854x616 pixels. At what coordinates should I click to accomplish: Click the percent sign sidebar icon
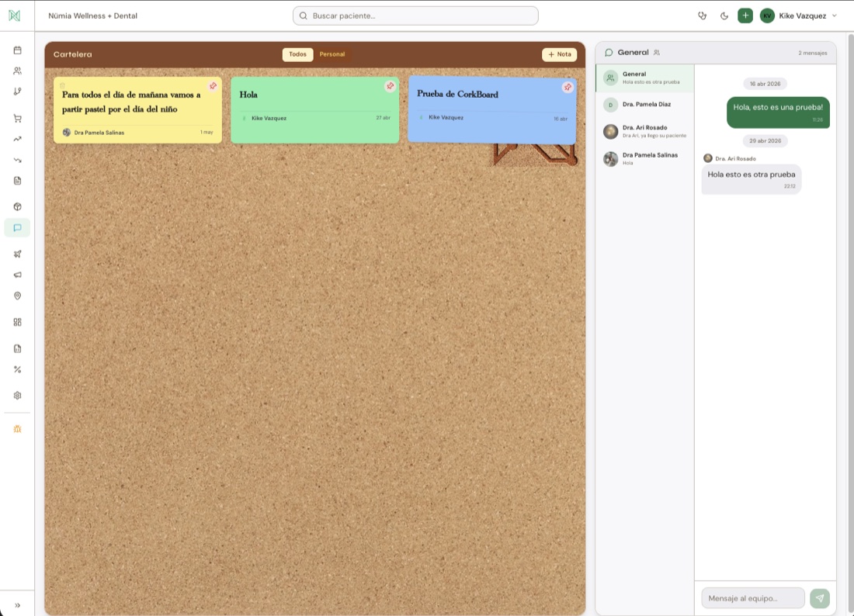click(17, 369)
